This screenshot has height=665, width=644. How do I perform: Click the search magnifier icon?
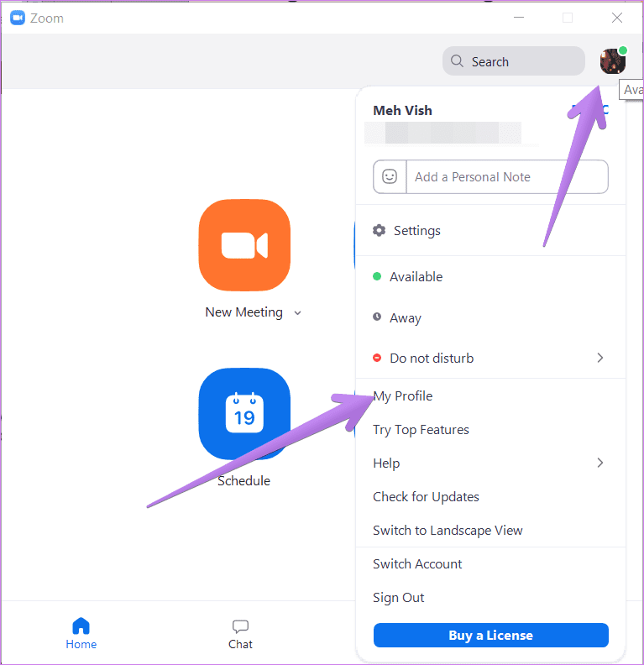click(x=457, y=61)
